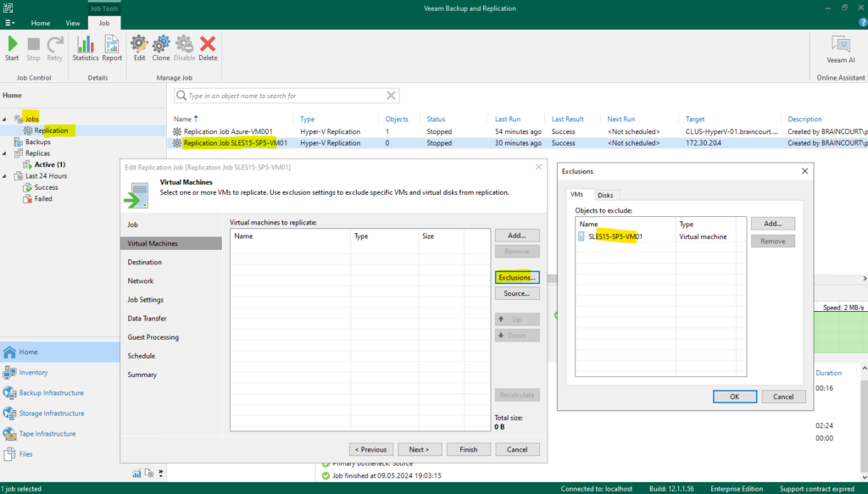Select the Jobs node in the tree
The height and width of the screenshot is (494, 868).
pyautogui.click(x=32, y=119)
